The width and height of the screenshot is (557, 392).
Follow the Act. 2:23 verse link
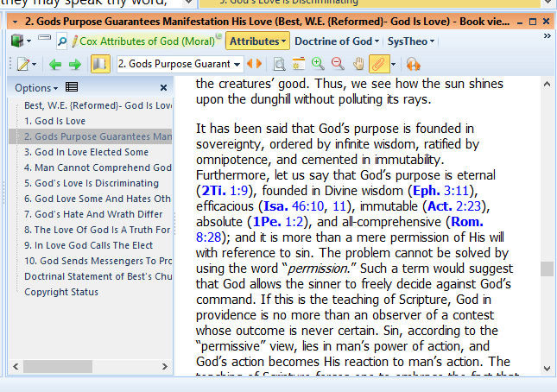(x=454, y=206)
